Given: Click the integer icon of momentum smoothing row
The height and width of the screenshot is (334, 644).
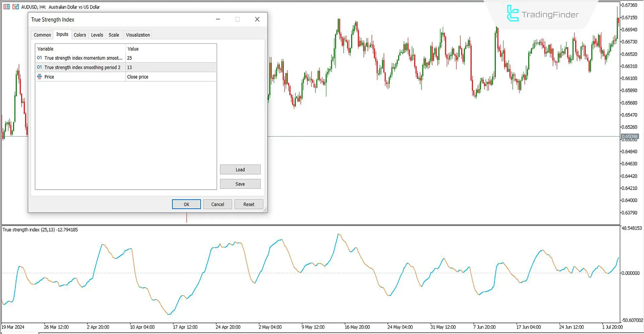Looking at the screenshot, I should [40, 58].
